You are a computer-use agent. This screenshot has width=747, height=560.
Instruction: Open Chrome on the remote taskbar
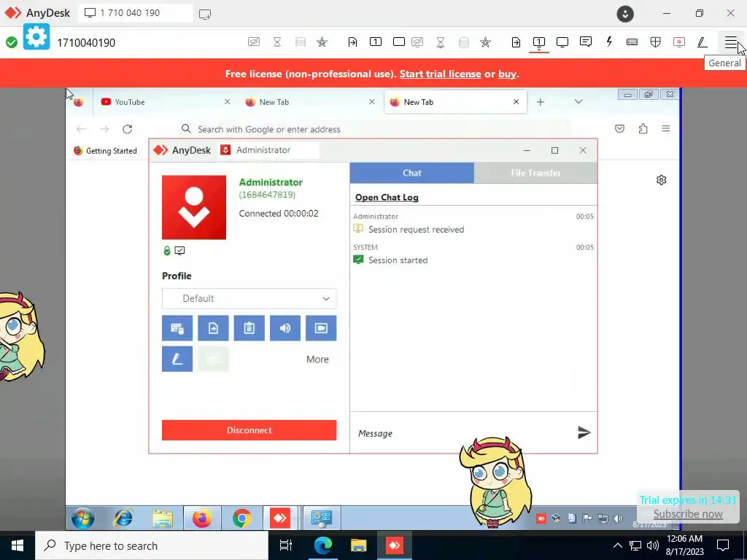[x=242, y=518]
